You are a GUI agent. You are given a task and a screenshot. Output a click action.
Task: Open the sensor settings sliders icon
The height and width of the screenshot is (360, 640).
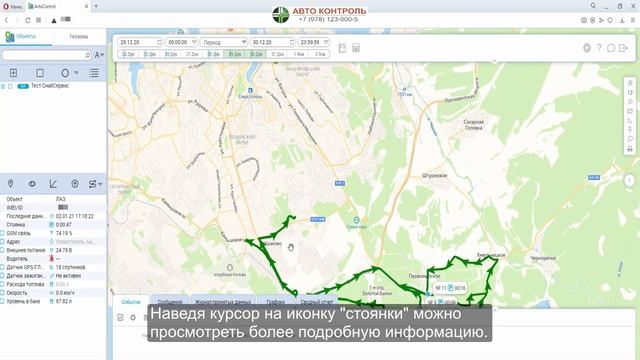93,184
